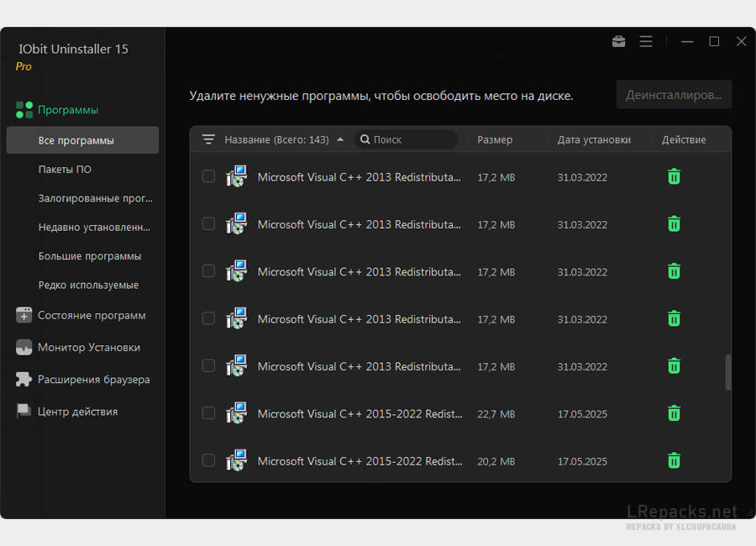Sort list by Дата установки column
This screenshot has height=546, width=756.
coord(594,139)
